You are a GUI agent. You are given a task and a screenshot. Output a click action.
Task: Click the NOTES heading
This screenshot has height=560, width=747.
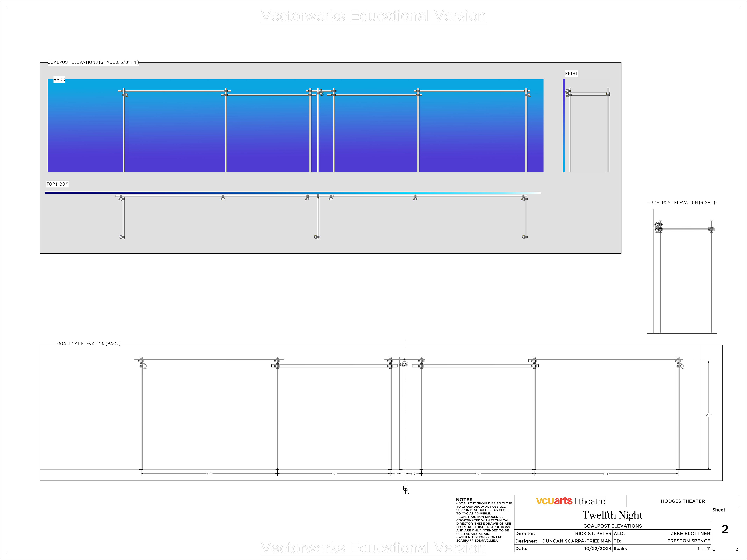click(464, 500)
